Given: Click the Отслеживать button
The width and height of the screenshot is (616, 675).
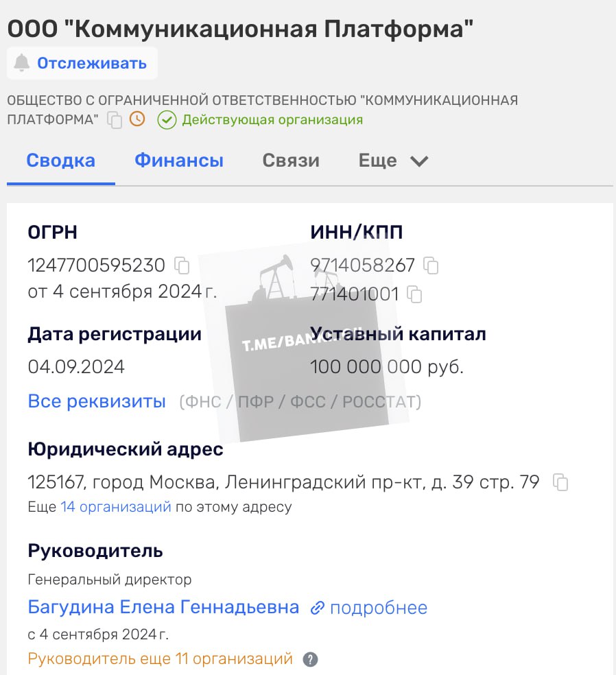Looking at the screenshot, I should [x=82, y=63].
